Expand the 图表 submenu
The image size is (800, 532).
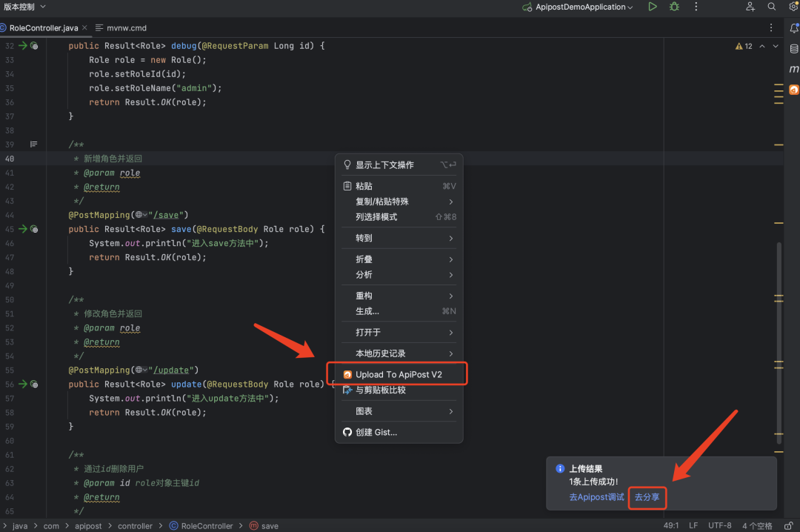click(x=399, y=411)
